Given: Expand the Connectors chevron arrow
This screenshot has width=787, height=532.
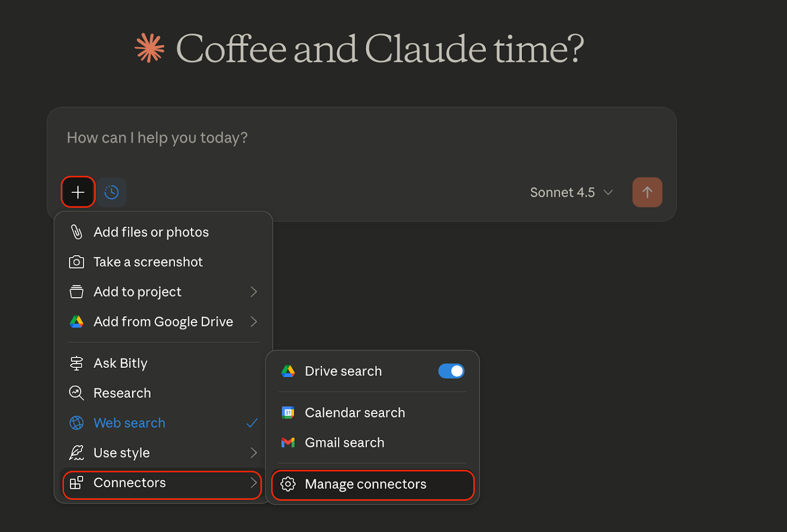Looking at the screenshot, I should point(254,483).
